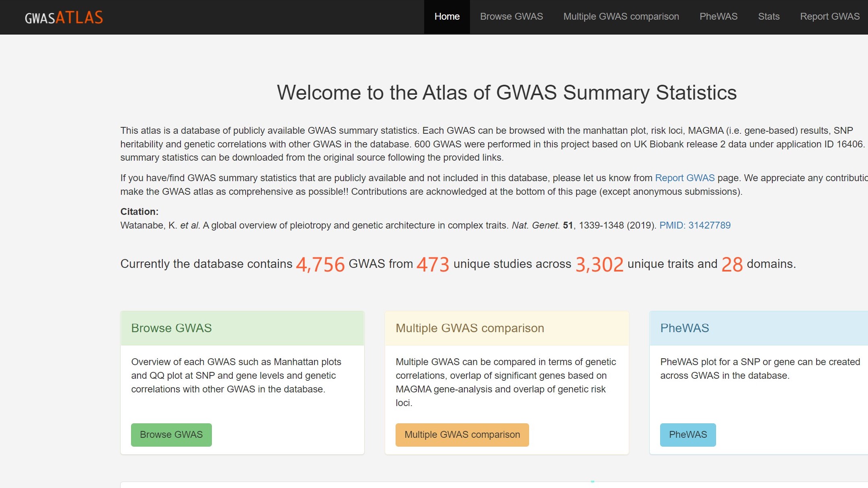The image size is (868, 488).
Task: Click the Browse GWAS panel heading
Action: (171, 328)
